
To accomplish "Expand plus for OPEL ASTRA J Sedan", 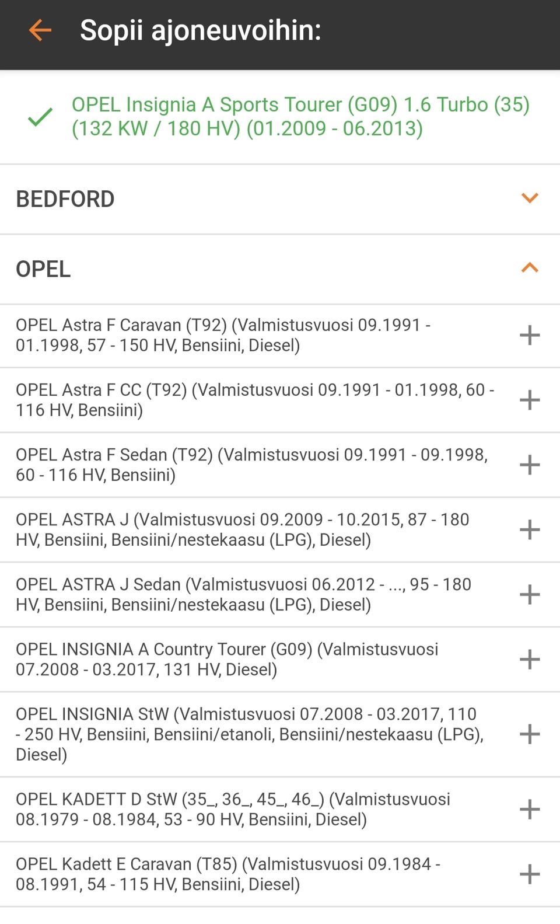I will pos(530,594).
